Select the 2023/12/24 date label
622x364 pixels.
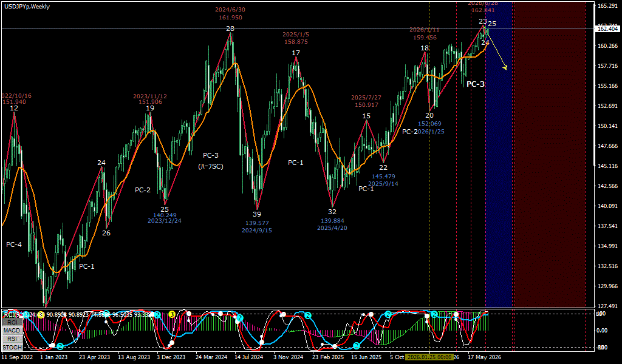pos(165,221)
